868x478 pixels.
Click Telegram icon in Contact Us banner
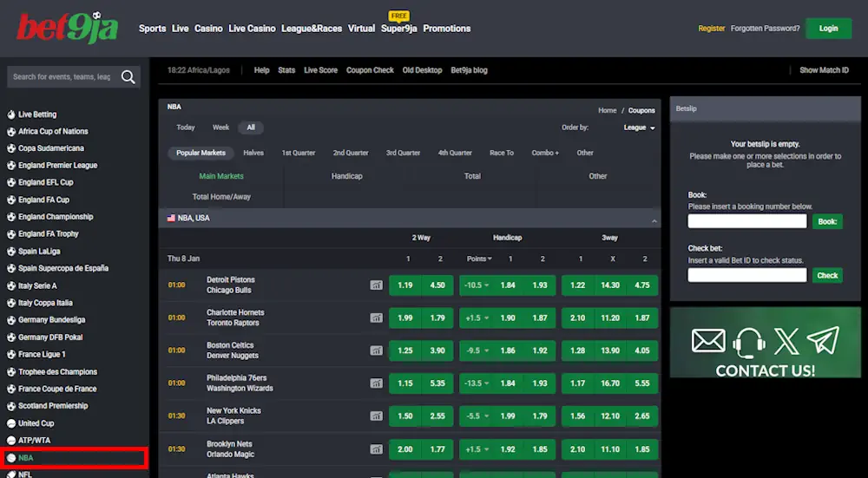(x=823, y=340)
